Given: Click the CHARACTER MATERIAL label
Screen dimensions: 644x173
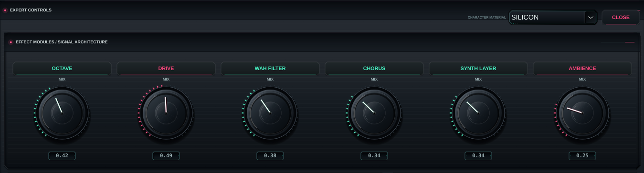Looking at the screenshot, I should (x=487, y=18).
